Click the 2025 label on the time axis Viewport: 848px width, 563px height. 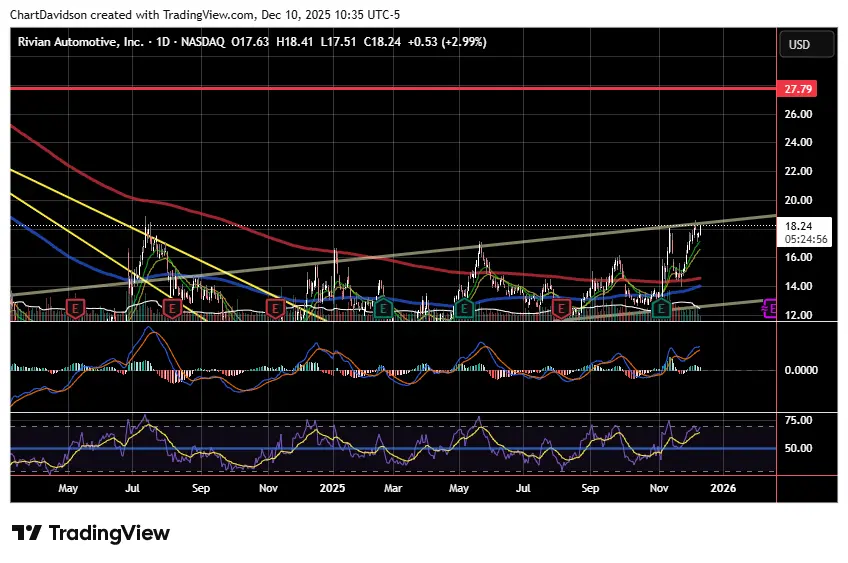[332, 488]
